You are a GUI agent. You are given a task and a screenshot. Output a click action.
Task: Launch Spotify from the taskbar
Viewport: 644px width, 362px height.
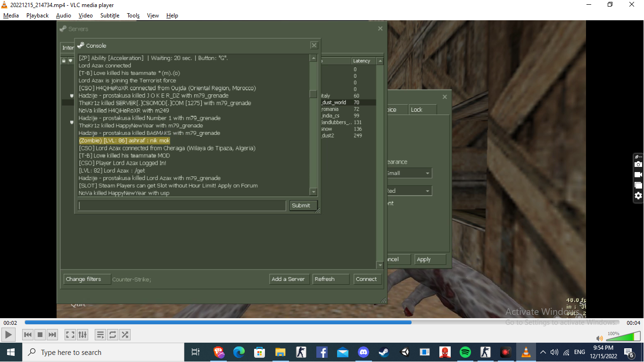click(x=465, y=352)
